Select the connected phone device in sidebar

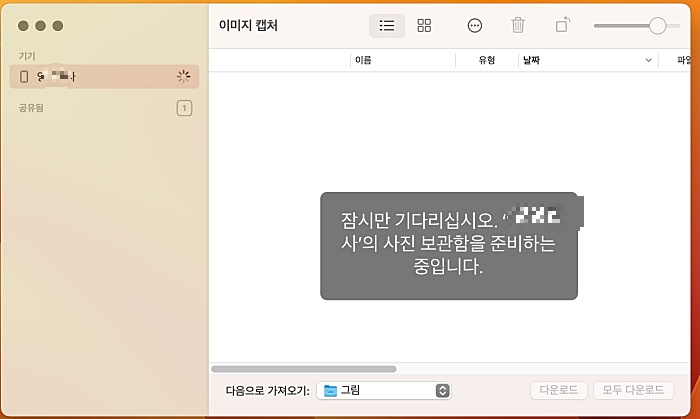pyautogui.click(x=104, y=77)
